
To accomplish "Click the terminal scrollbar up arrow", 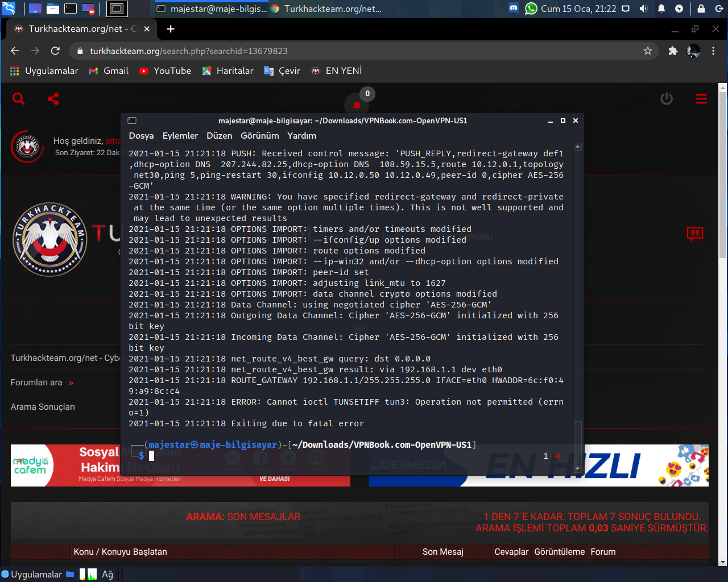I will point(578,147).
